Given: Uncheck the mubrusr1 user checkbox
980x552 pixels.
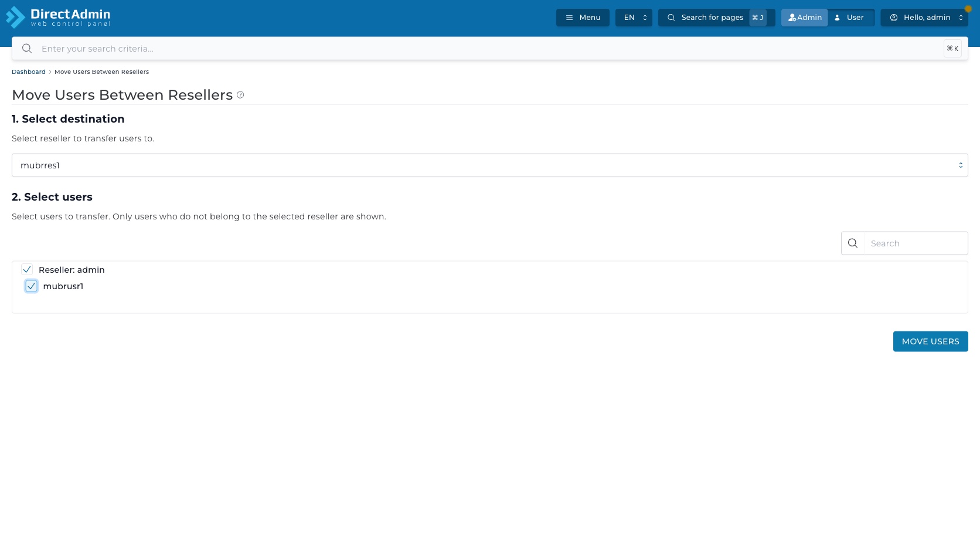Looking at the screenshot, I should click(x=31, y=286).
